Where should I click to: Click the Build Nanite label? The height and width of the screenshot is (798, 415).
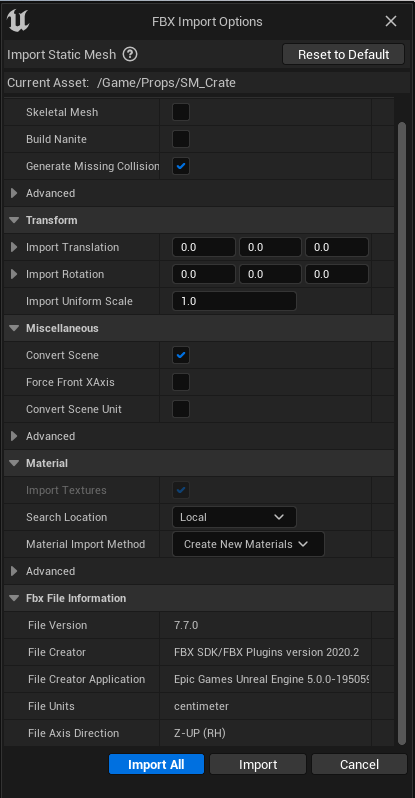tap(56, 139)
